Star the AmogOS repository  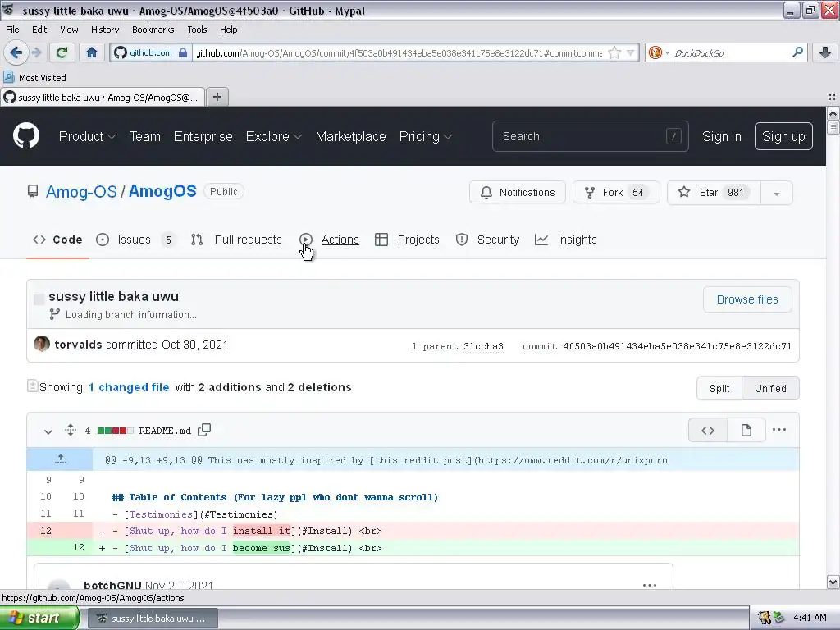point(714,192)
